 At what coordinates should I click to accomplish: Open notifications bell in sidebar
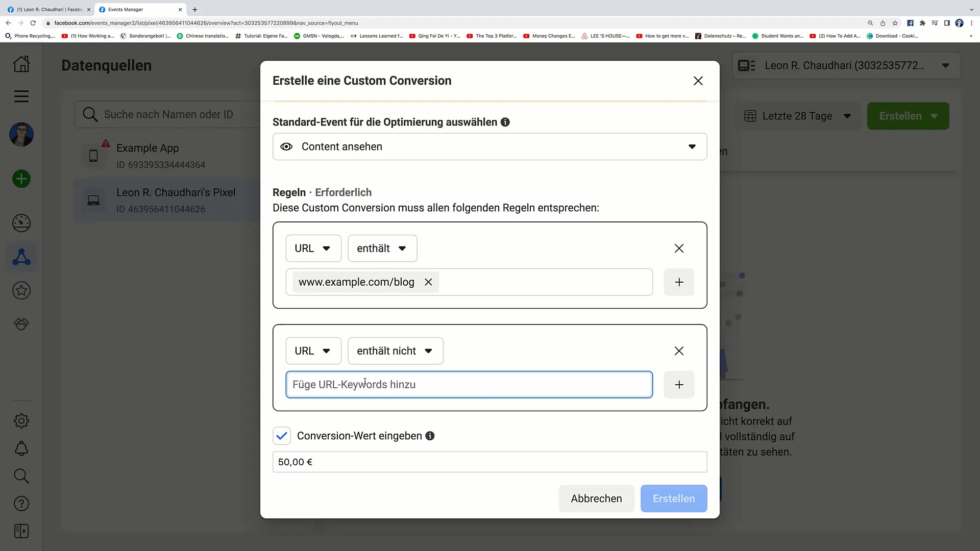point(21,448)
